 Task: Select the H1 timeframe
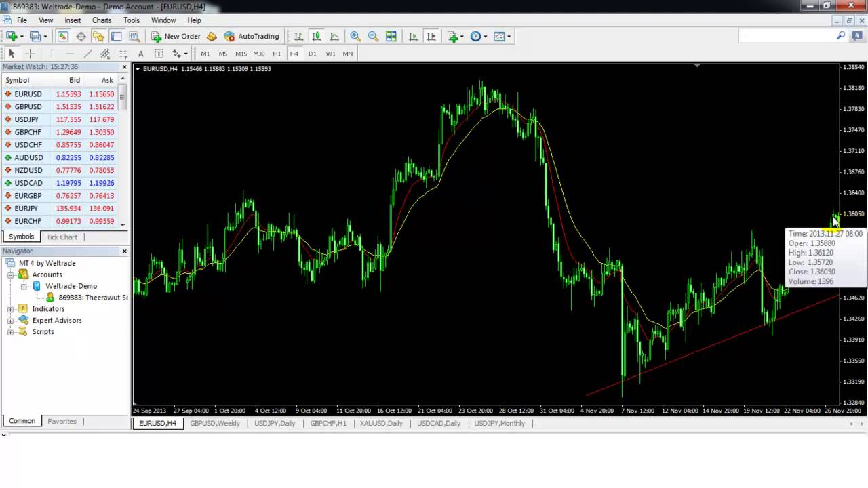(x=277, y=54)
